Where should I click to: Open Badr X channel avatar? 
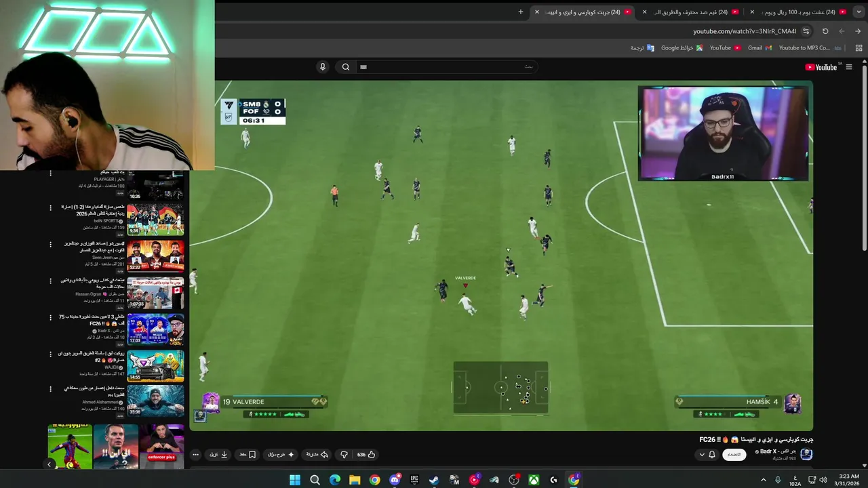point(806,454)
